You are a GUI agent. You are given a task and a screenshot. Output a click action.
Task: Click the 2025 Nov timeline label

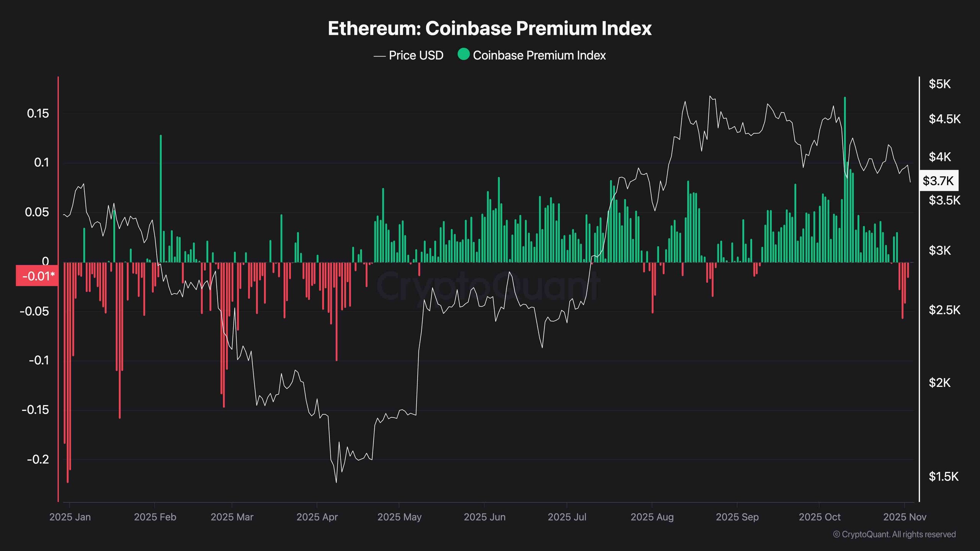pos(905,517)
